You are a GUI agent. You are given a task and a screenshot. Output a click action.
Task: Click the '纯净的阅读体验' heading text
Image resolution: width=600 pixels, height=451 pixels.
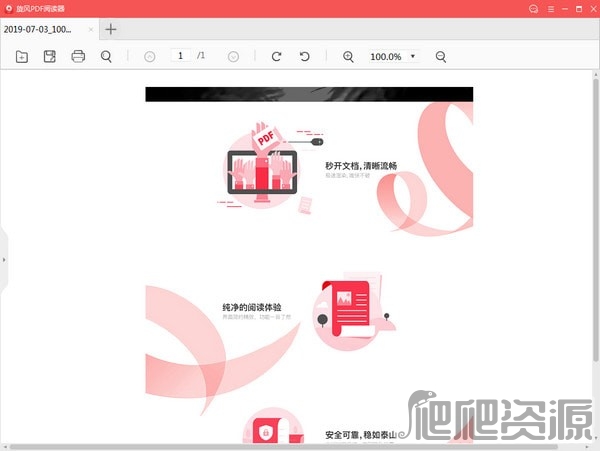click(252, 307)
